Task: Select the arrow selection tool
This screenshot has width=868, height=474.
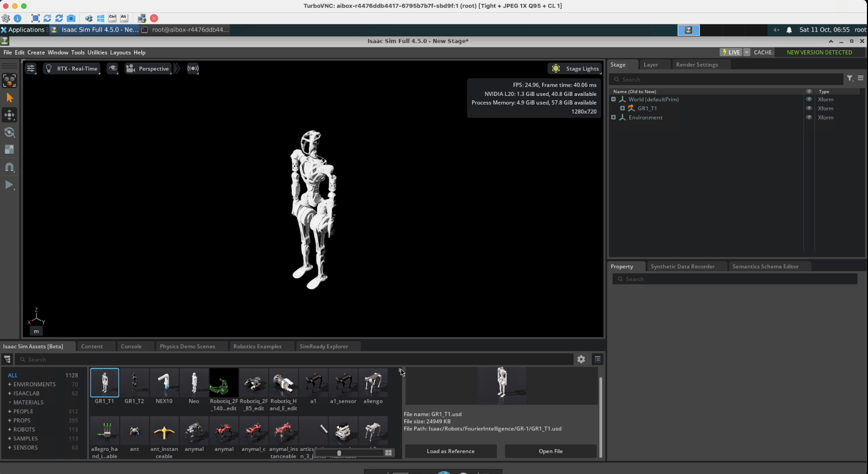Action: tap(9, 98)
